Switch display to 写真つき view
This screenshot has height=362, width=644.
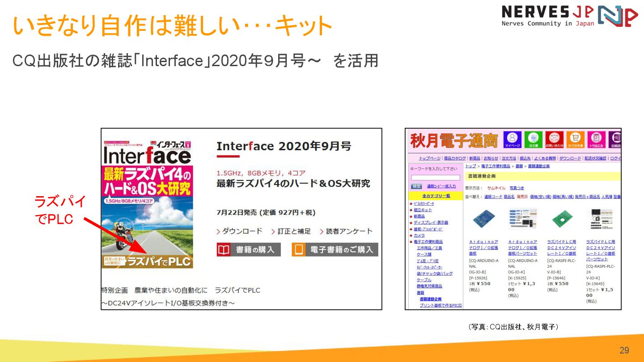point(517,188)
